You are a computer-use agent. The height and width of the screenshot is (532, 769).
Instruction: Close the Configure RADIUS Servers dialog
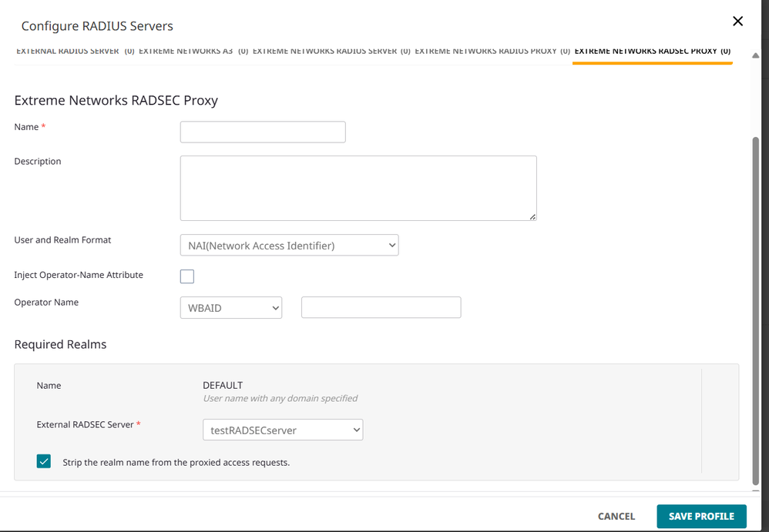coord(737,22)
